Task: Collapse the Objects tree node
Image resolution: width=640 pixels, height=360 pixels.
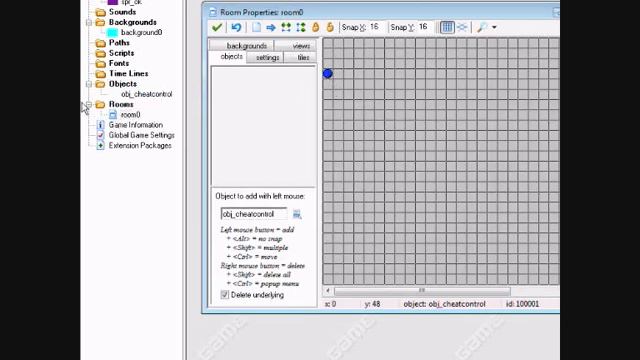Action: [89, 84]
